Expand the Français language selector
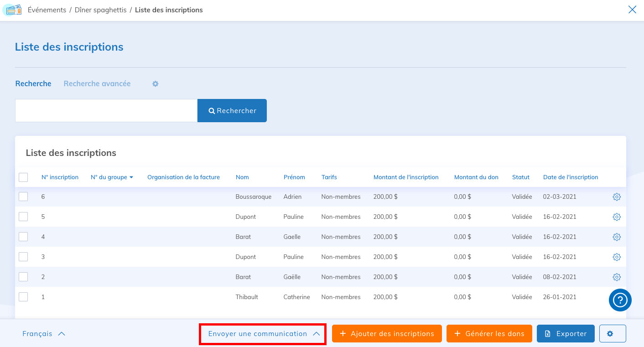 click(x=44, y=334)
